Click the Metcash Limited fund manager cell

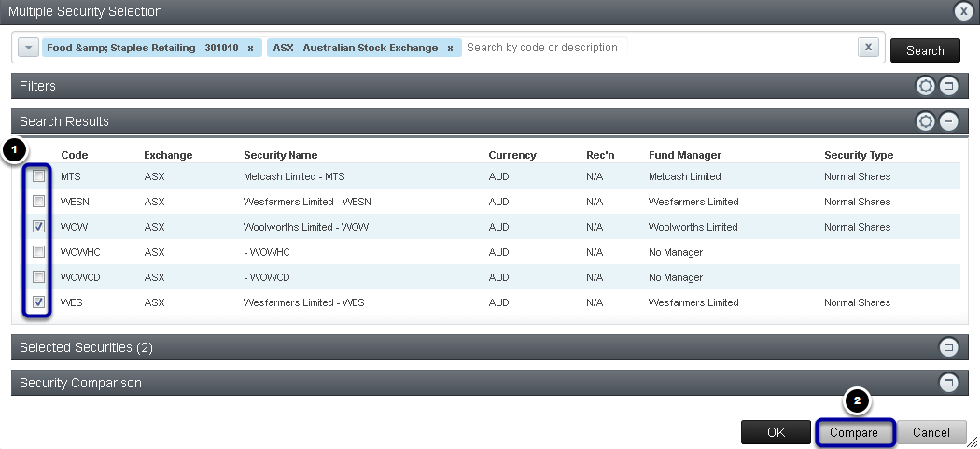tap(685, 176)
